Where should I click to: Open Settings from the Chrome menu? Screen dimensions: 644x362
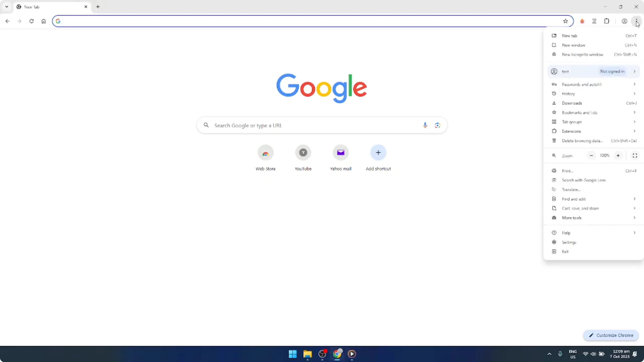(570, 242)
